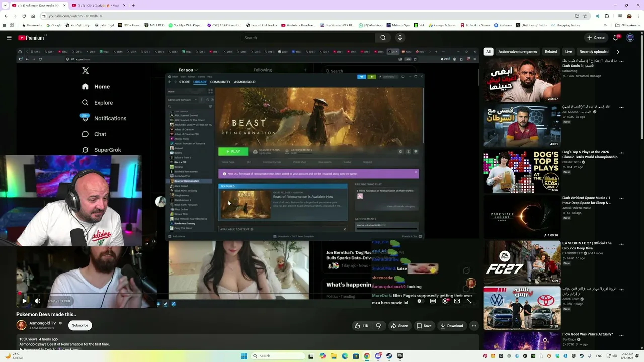Open the YouTube account avatar menu

coord(630,38)
